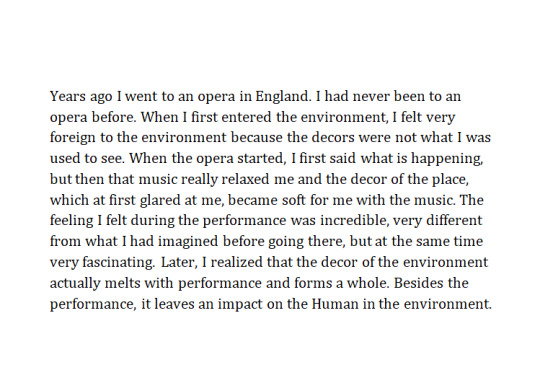Place cursor on the capitalized word "Human"

tap(335, 304)
